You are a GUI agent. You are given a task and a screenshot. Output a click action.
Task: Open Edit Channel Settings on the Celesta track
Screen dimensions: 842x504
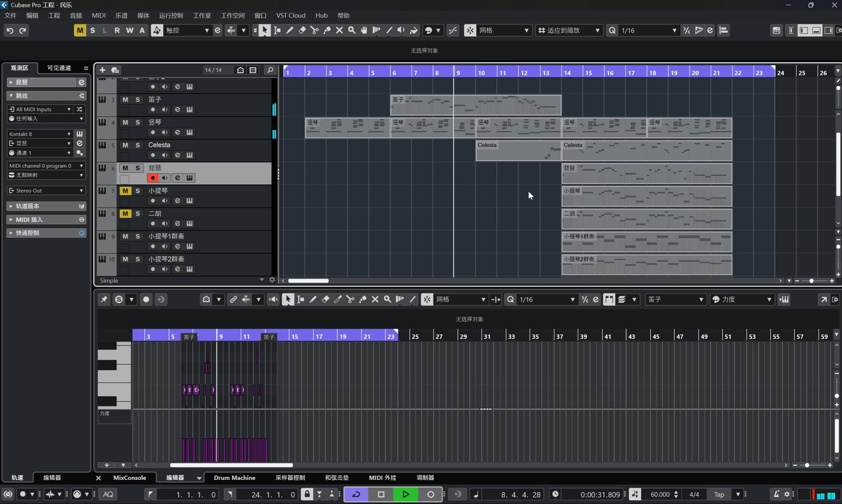[177, 155]
